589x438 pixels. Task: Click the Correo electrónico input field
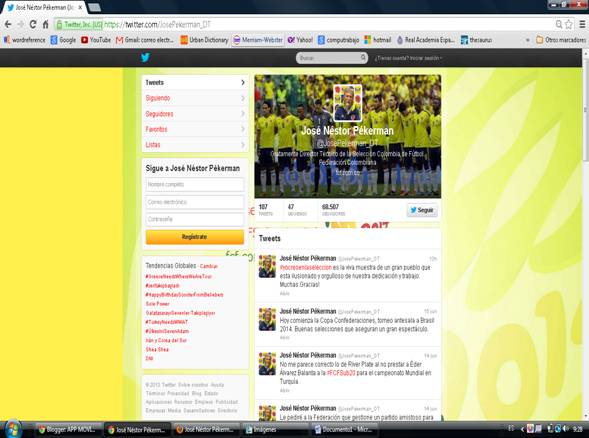pyautogui.click(x=195, y=202)
